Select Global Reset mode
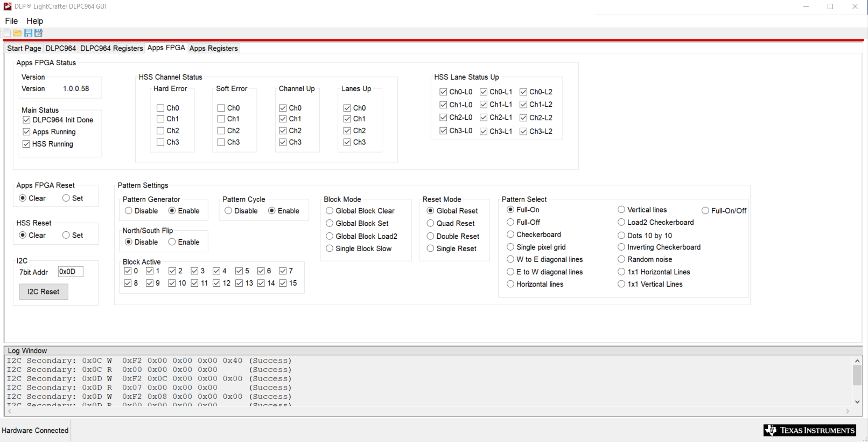The image size is (868, 442). pyautogui.click(x=430, y=211)
